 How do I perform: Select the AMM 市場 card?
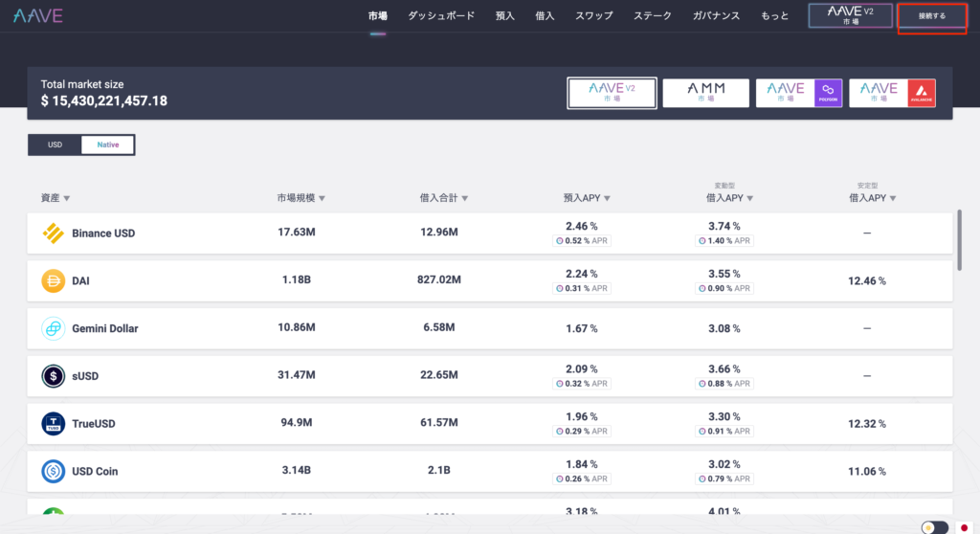[705, 93]
